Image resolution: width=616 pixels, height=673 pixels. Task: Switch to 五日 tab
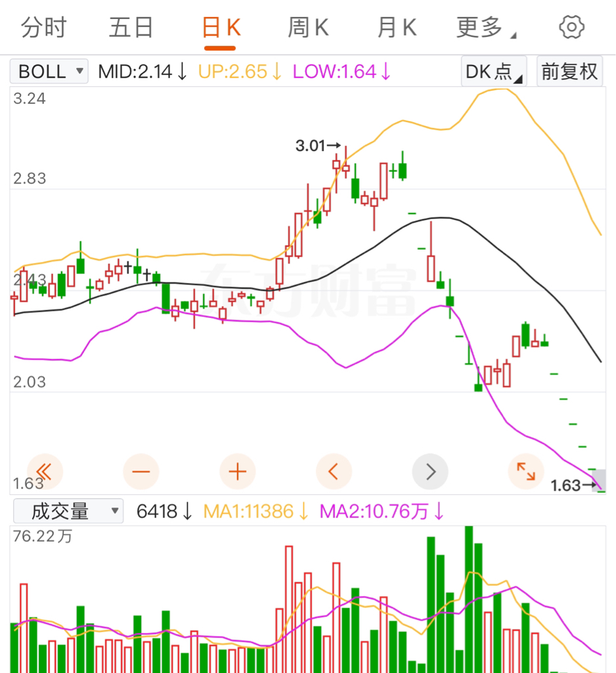131,28
